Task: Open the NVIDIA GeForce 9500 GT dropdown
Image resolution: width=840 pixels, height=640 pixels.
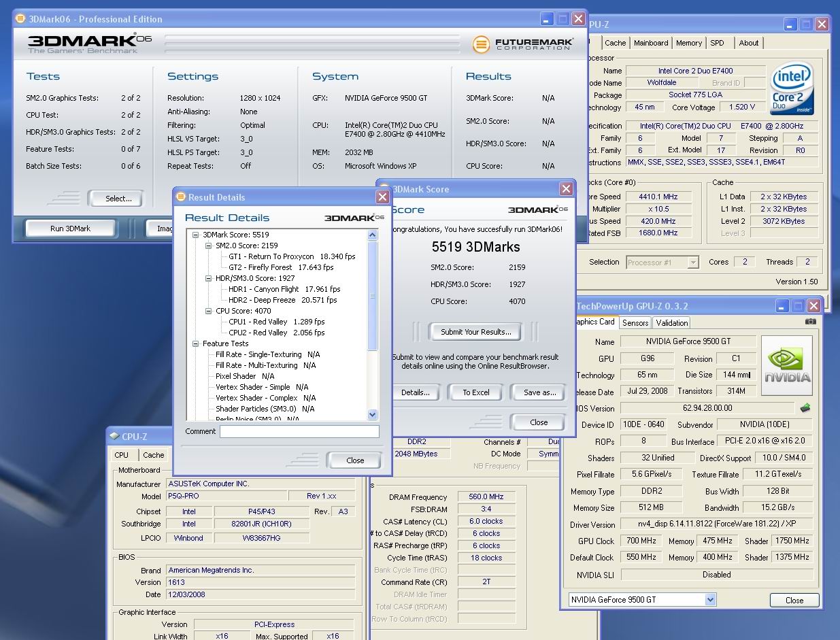Action: [710, 599]
